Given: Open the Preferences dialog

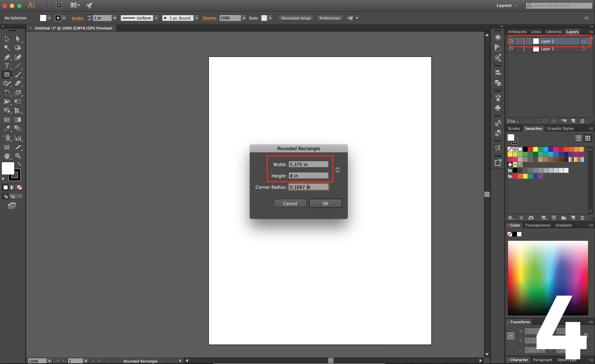Looking at the screenshot, I should [330, 18].
